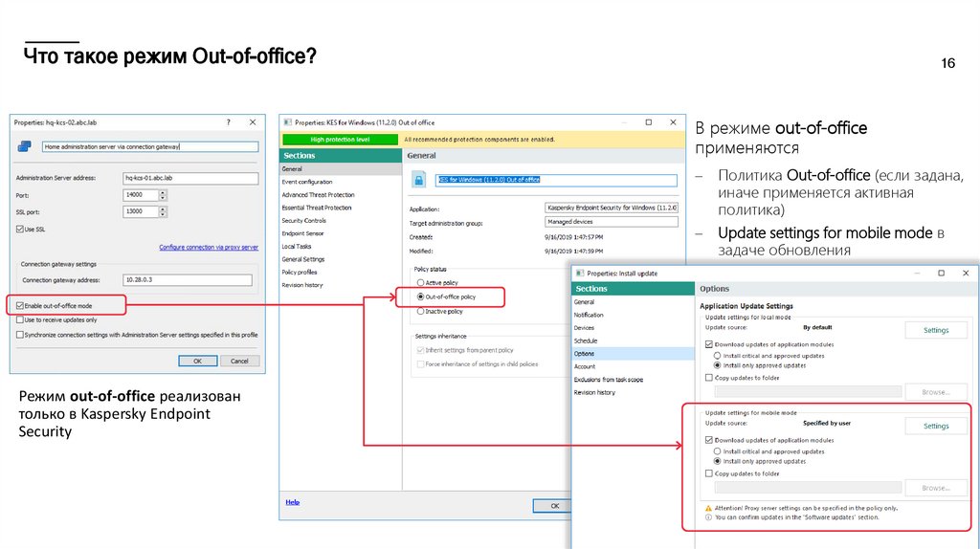
Task: Click Browse for local mode updates folder
Action: (x=936, y=392)
